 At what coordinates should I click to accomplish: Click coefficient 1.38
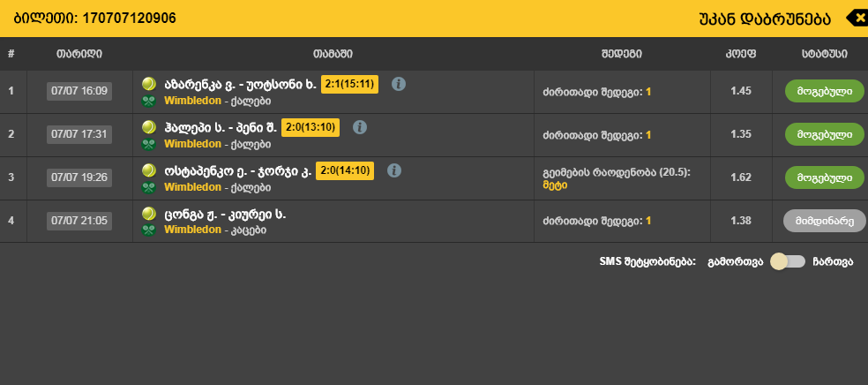coord(741,221)
